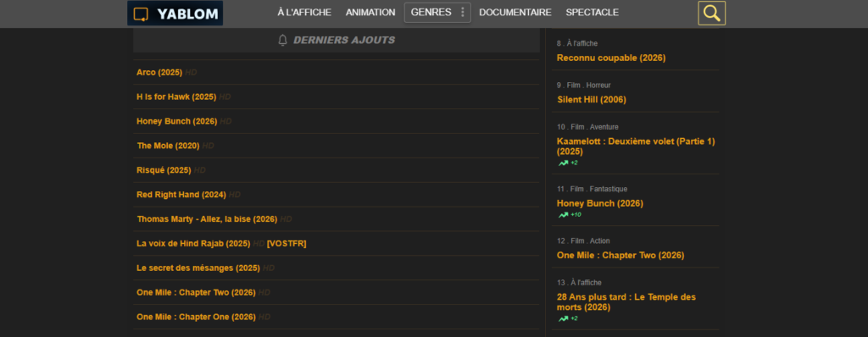
Task: Click the [VOSTFR] tag
Action: coord(287,244)
